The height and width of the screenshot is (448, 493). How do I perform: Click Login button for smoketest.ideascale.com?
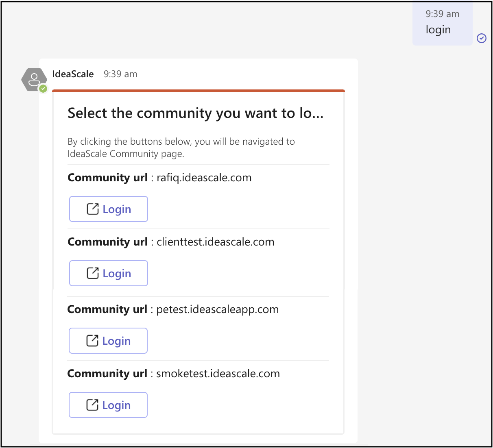(108, 405)
